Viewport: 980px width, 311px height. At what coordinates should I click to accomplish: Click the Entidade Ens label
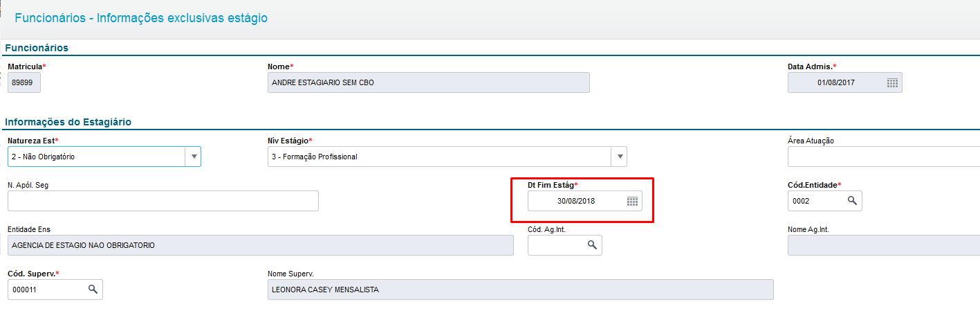29,229
